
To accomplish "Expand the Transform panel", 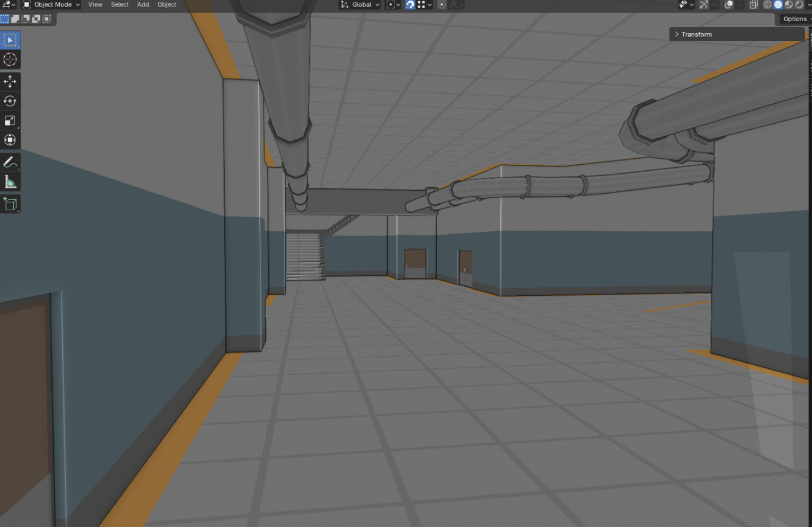I will 696,34.
